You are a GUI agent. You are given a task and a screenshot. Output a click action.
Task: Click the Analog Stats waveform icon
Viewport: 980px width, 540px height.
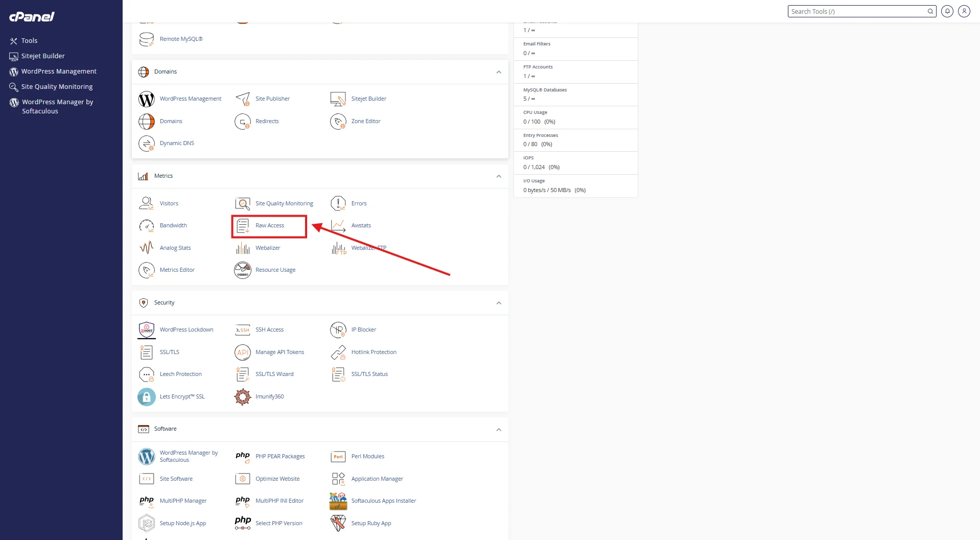[147, 248]
